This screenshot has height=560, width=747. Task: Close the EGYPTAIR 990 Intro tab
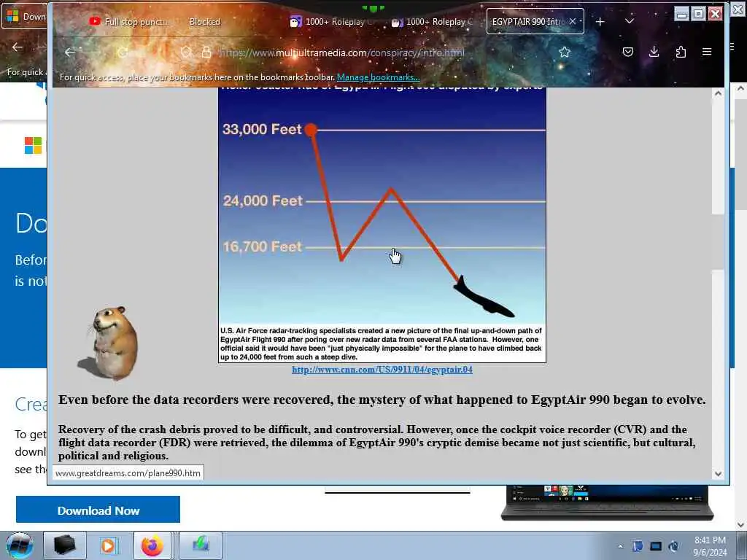click(x=573, y=21)
